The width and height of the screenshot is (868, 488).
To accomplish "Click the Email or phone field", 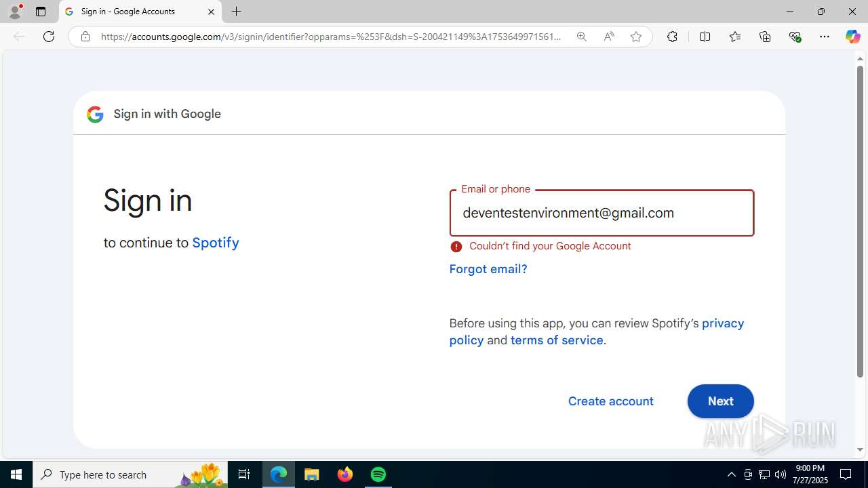I will [x=601, y=213].
